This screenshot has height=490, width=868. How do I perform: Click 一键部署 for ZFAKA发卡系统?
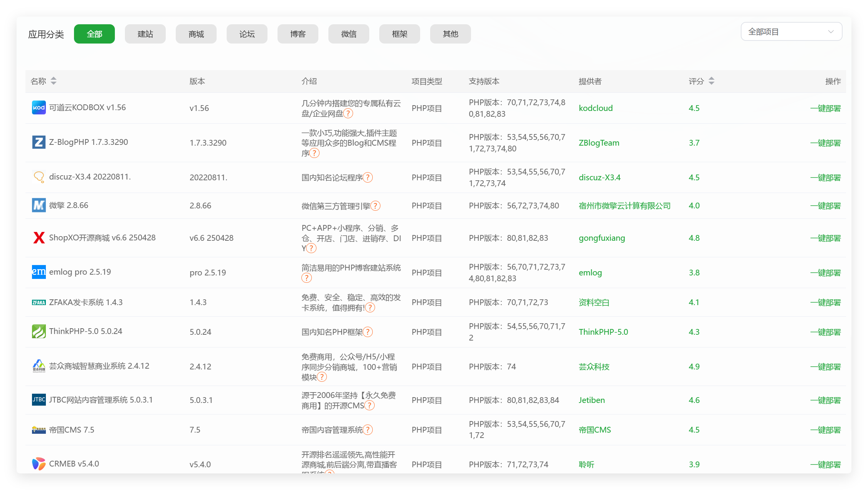(825, 302)
